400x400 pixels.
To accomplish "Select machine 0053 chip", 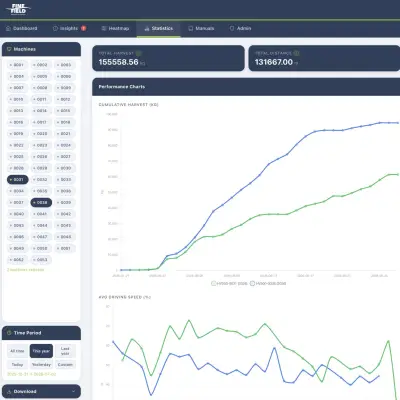I will [x=41, y=260].
